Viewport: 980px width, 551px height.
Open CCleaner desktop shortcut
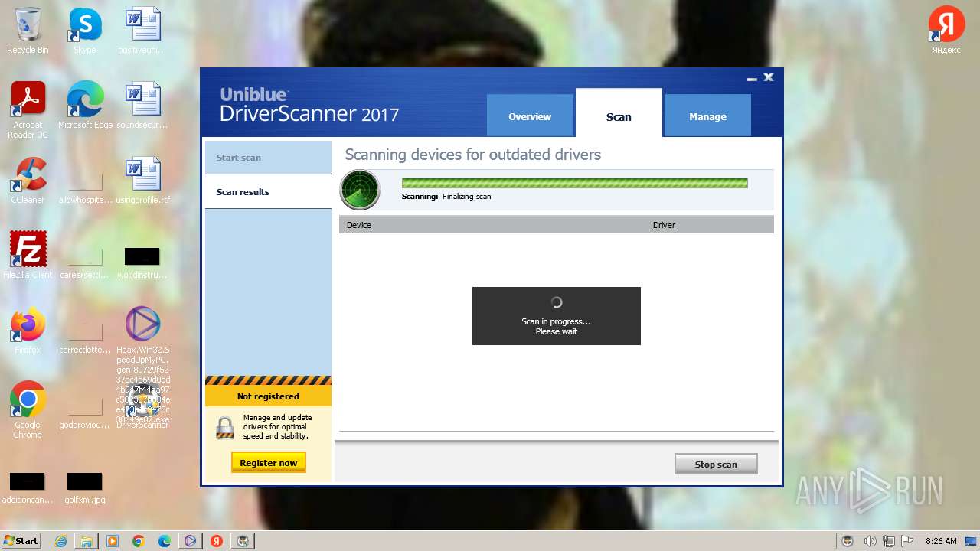click(28, 181)
